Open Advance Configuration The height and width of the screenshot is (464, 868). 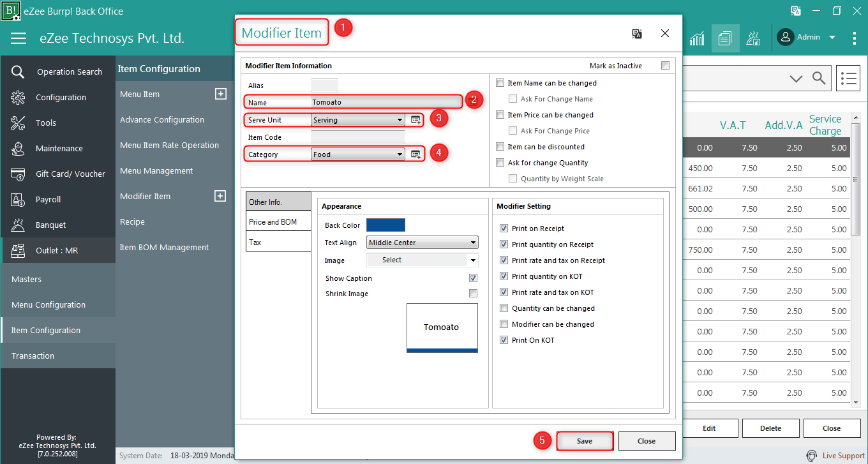pos(162,119)
